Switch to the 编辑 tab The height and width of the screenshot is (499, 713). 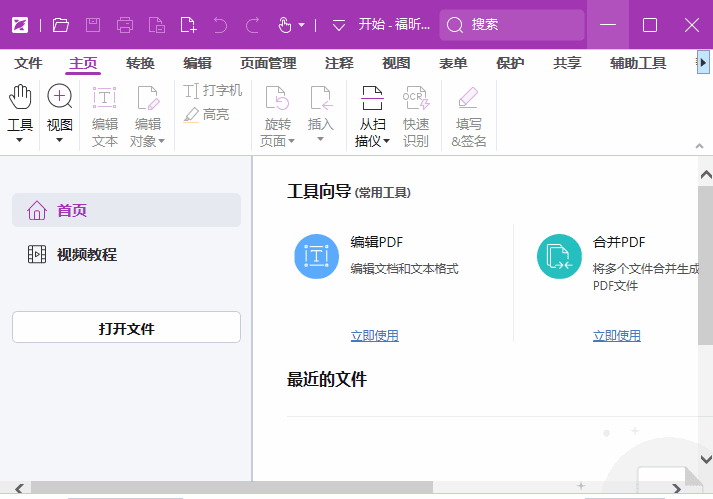(x=197, y=63)
